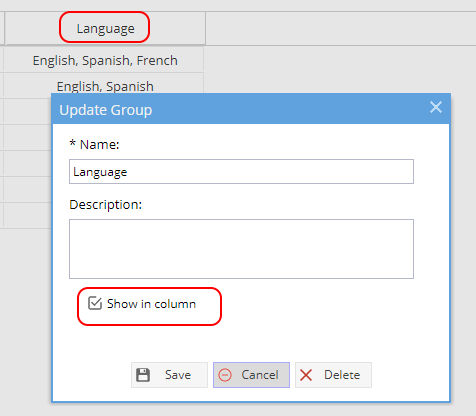Click the red circle Cancel icon
The width and height of the screenshot is (476, 416).
(x=225, y=375)
